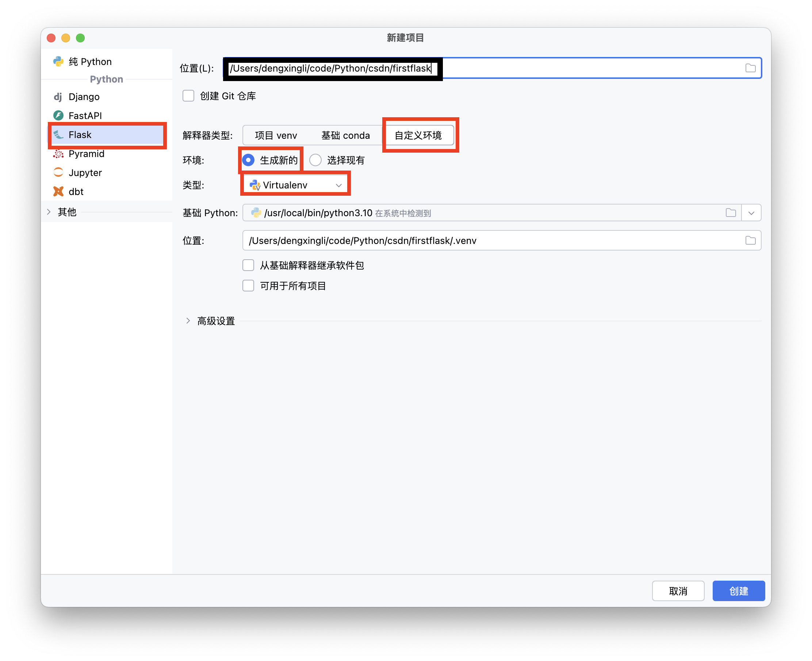Expand base Python interpreter dropdown arrow
Viewport: 812px width, 661px height.
[751, 213]
